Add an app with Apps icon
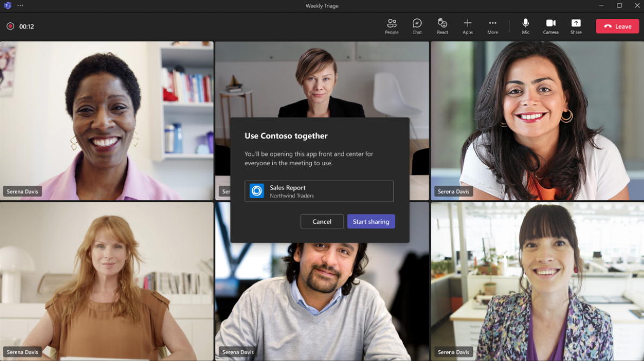This screenshot has width=644, height=361. 468,26
